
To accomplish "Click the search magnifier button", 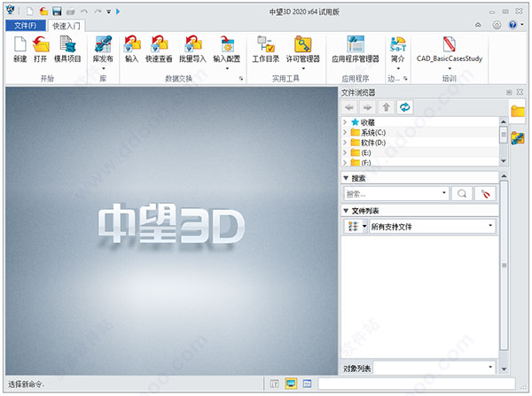I will pos(462,194).
